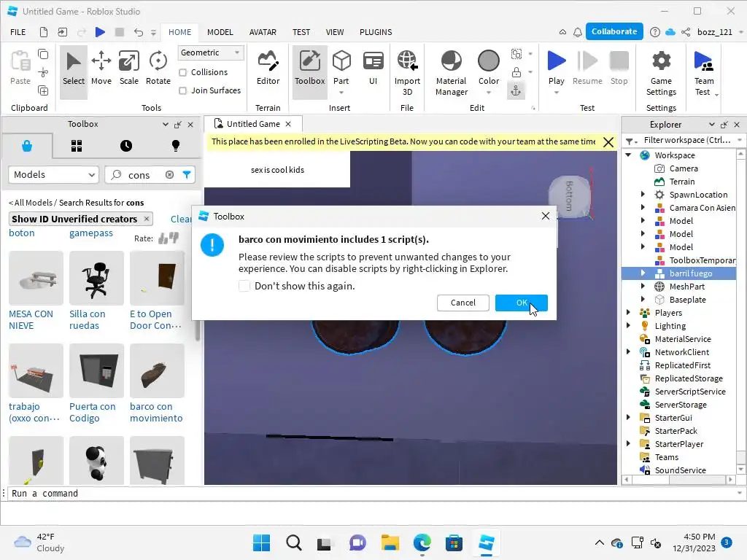Select the Rotate tool

158,69
